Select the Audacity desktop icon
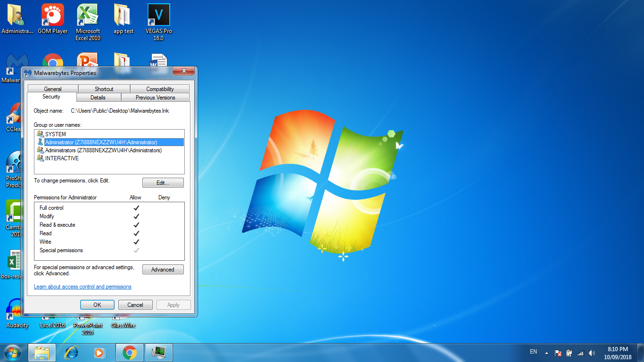Image resolution: width=644 pixels, height=362 pixels. tap(17, 313)
